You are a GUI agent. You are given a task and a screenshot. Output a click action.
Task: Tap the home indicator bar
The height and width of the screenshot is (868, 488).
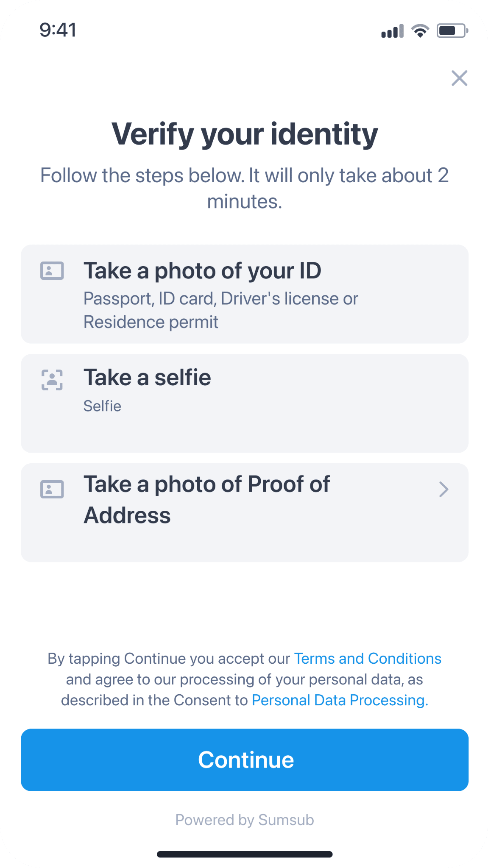pyautogui.click(x=245, y=854)
